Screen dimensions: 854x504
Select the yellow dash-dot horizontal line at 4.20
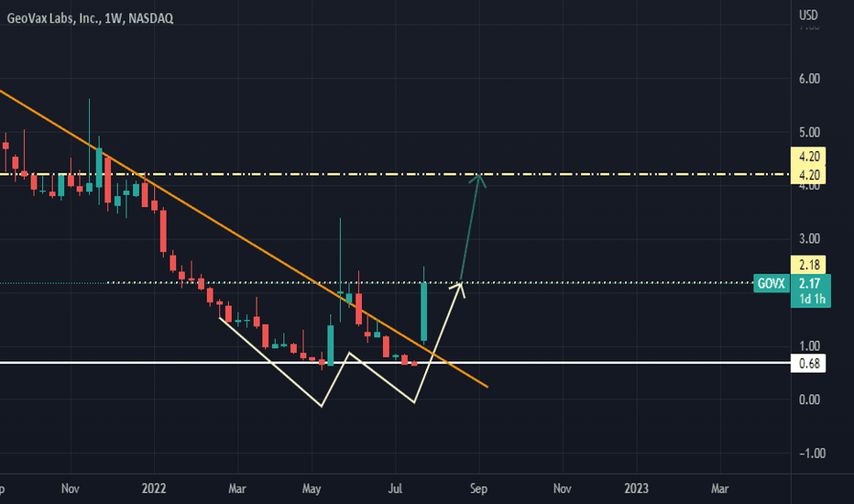(x=396, y=174)
